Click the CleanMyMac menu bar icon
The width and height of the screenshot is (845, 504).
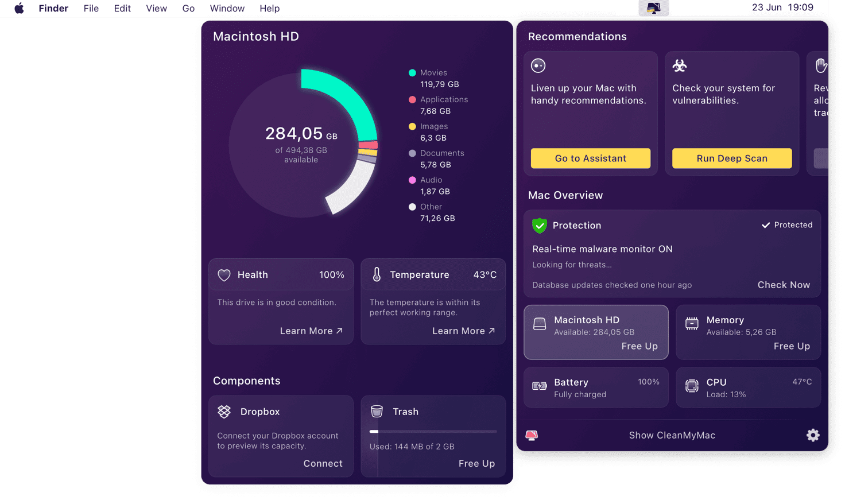(653, 8)
